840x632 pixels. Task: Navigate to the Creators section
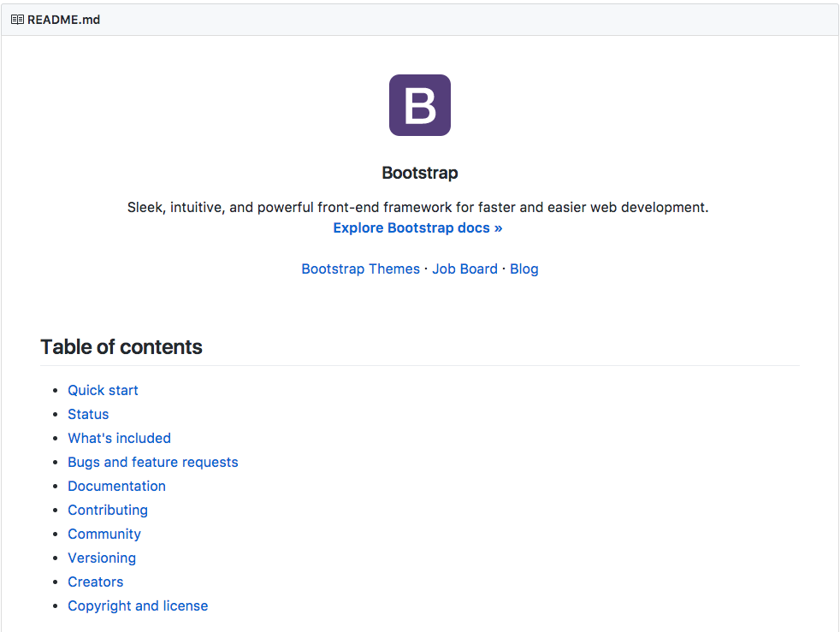96,582
